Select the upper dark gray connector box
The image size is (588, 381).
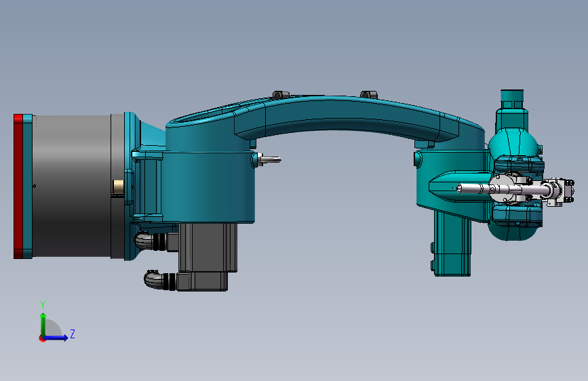208,247
